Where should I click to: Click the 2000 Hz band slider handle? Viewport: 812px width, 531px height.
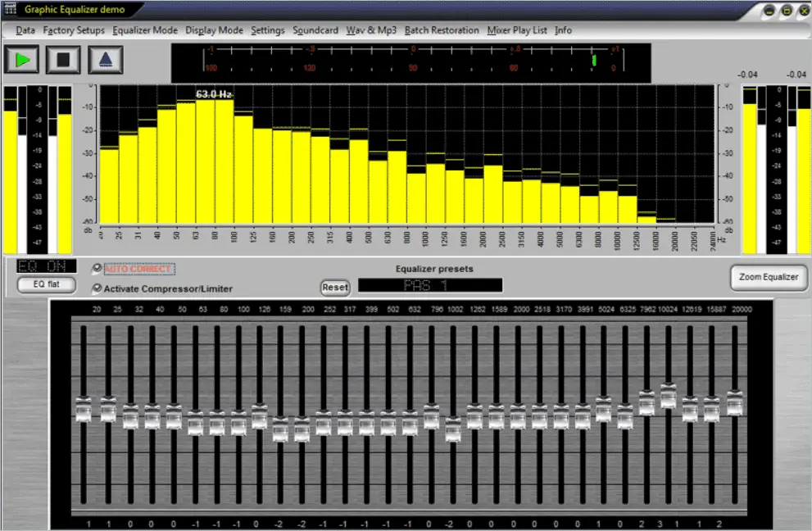[x=518, y=417]
